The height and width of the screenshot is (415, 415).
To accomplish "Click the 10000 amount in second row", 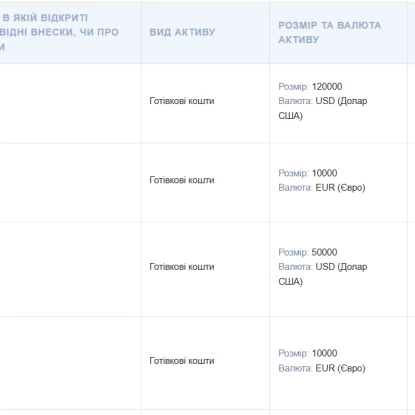I will coord(324,173).
